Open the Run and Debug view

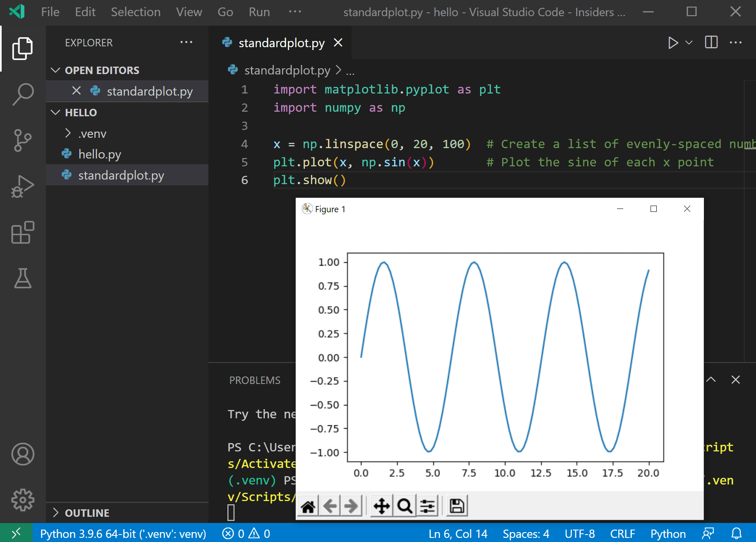23,187
